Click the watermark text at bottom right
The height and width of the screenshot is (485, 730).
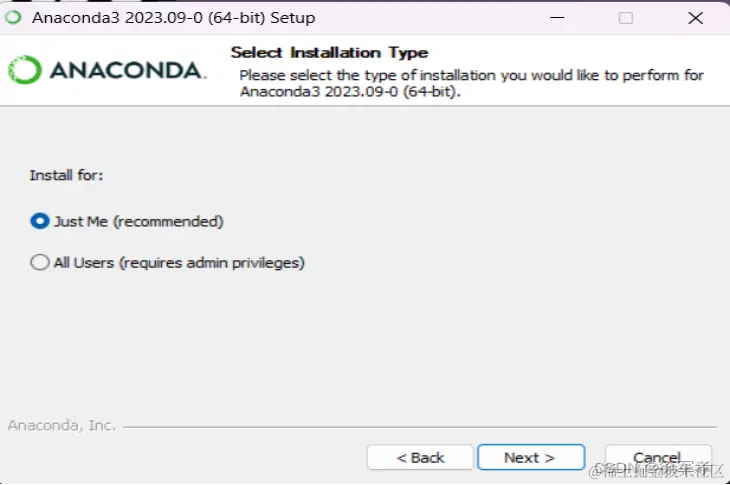tap(656, 470)
